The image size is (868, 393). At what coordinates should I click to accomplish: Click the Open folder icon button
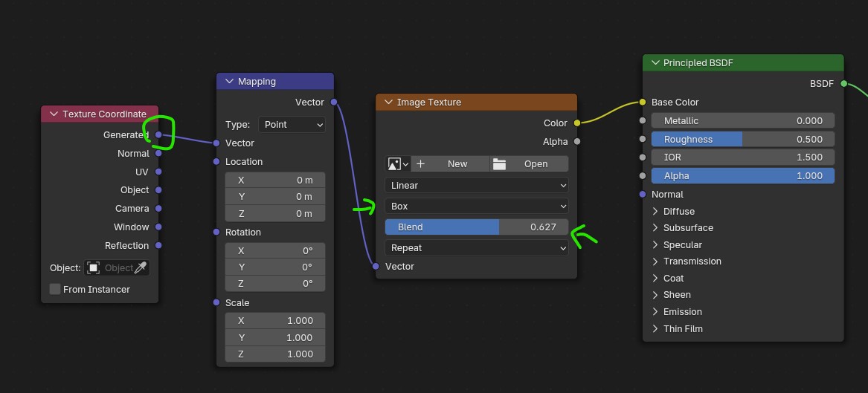(500, 163)
